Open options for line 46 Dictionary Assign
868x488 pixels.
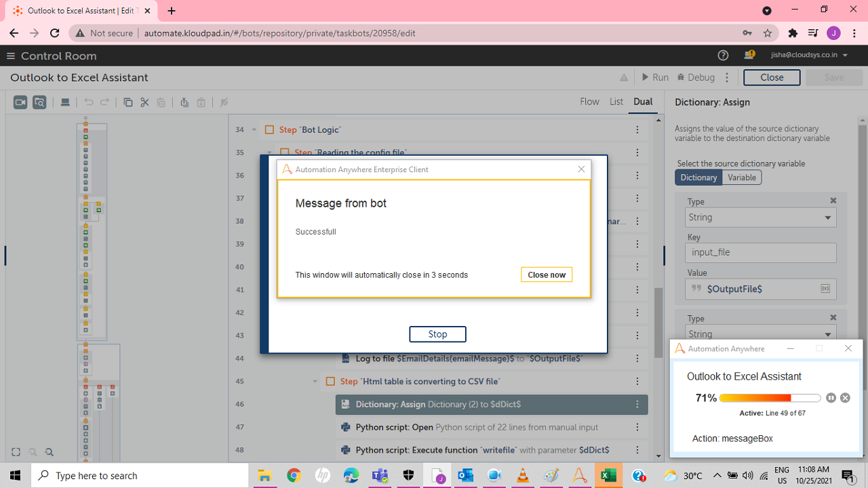(637, 405)
